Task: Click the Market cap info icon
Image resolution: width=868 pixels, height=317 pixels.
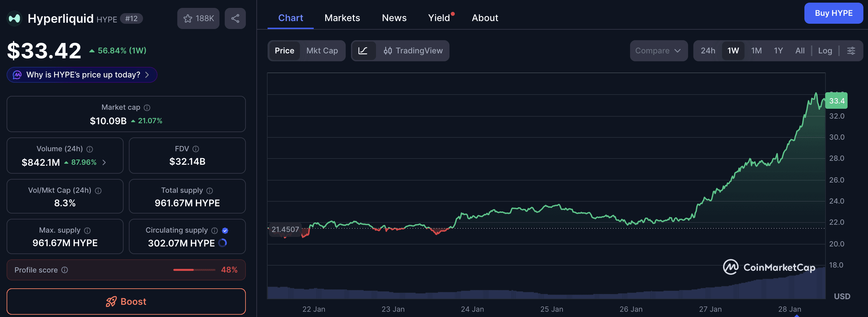Action: (147, 107)
